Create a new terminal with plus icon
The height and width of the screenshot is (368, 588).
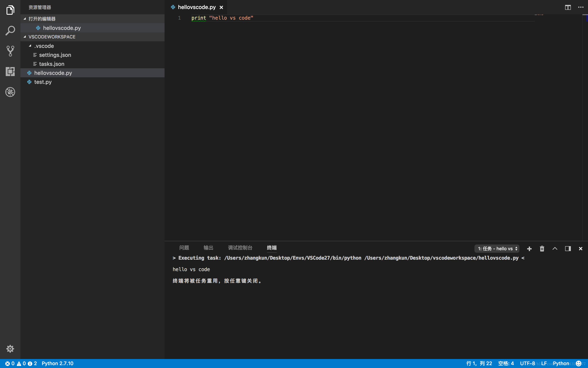click(529, 248)
